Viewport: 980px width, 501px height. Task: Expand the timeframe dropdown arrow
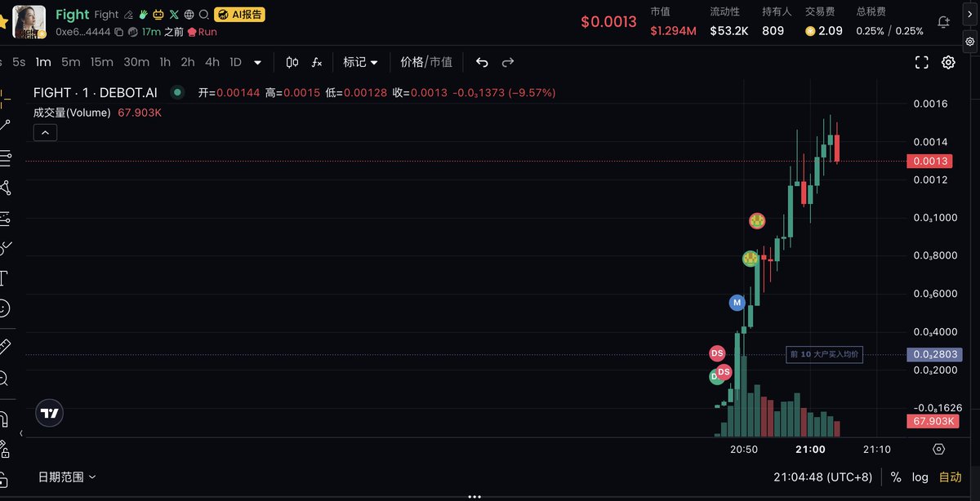point(258,62)
